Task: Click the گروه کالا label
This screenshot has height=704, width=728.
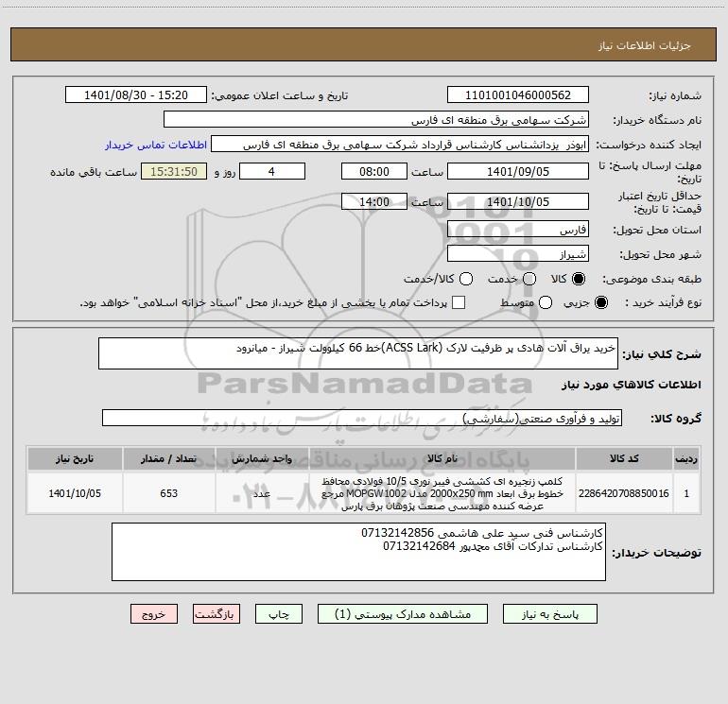Action: tap(676, 418)
